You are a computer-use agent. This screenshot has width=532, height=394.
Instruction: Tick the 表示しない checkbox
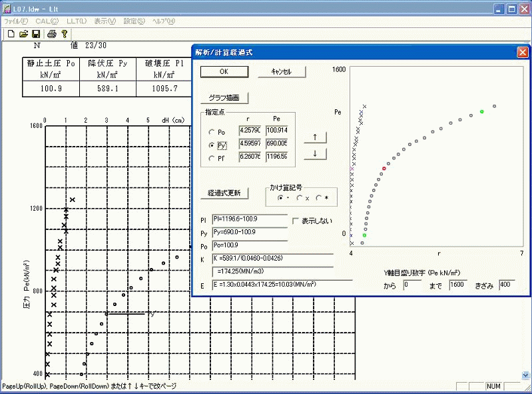[296, 221]
